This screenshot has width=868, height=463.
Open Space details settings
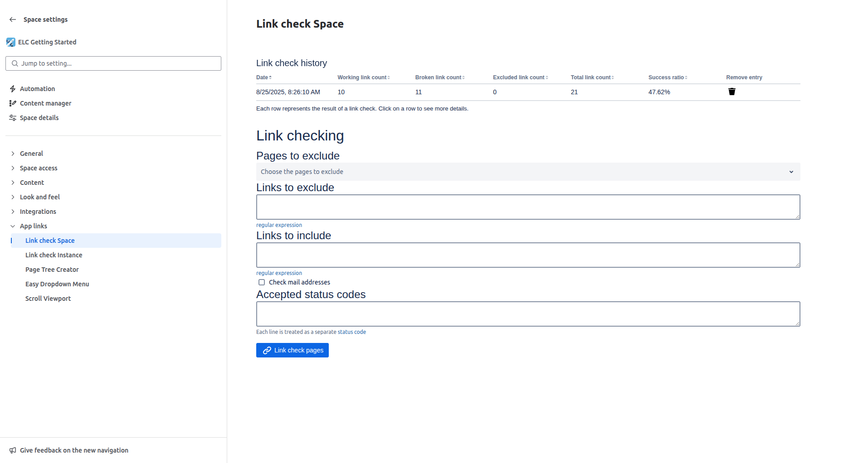point(39,118)
